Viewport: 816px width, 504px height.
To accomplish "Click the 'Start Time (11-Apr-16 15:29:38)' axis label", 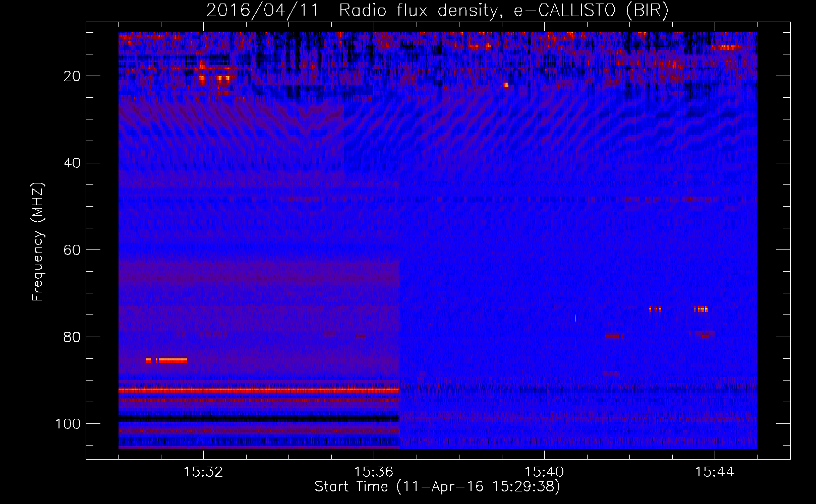I will [437, 487].
